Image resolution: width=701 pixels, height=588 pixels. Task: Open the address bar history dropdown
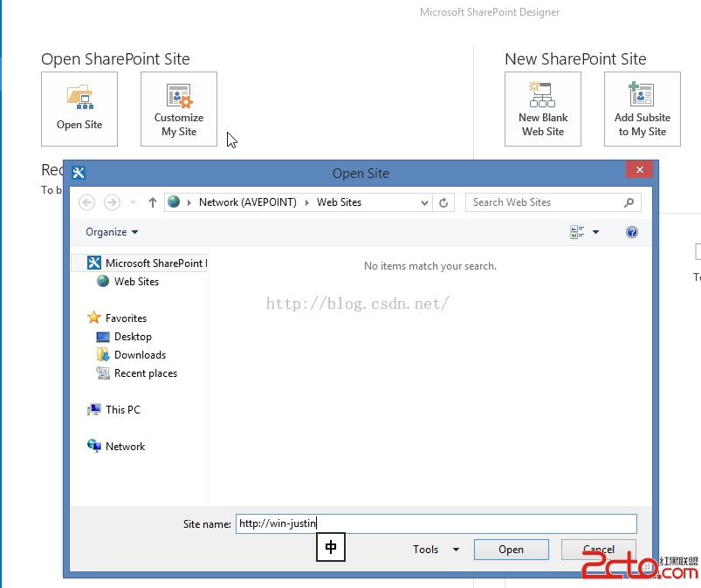tap(424, 203)
